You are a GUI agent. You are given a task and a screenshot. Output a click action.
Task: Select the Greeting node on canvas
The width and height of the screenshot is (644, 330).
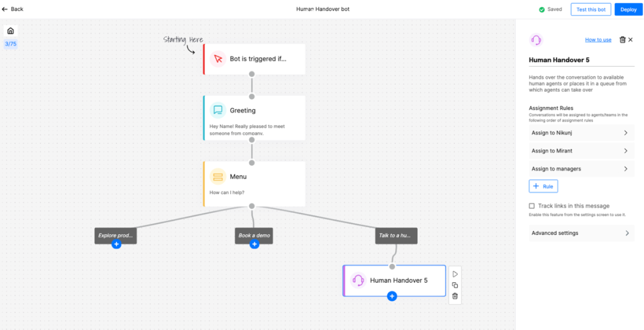point(254,118)
